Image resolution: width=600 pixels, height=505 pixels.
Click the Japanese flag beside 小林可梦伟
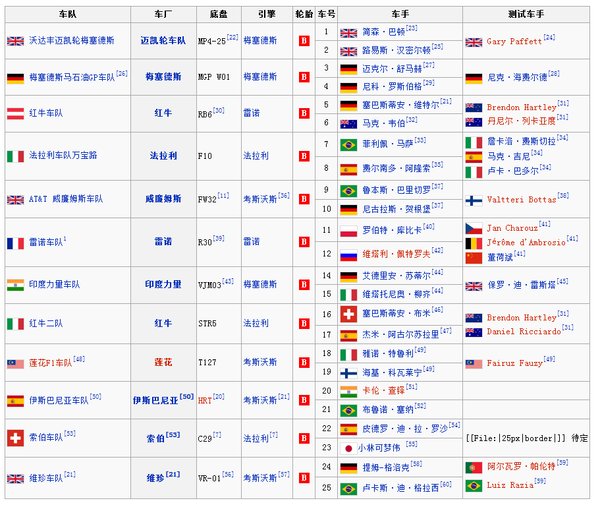(349, 448)
